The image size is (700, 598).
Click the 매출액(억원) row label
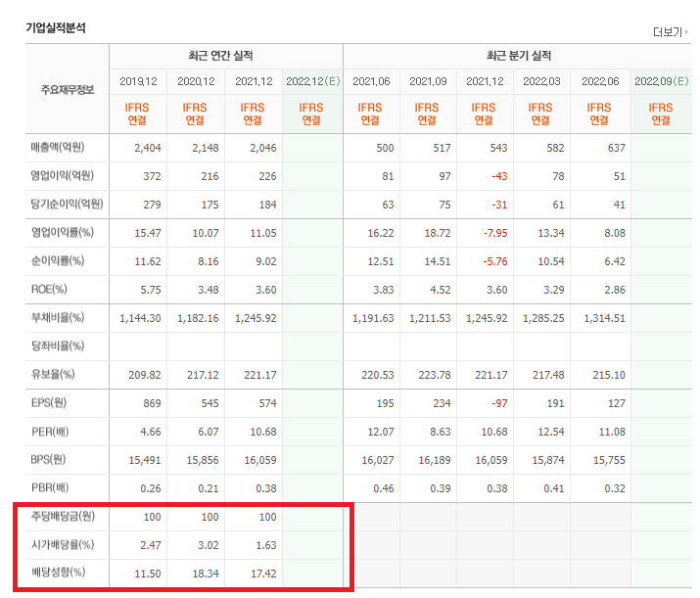(58, 147)
